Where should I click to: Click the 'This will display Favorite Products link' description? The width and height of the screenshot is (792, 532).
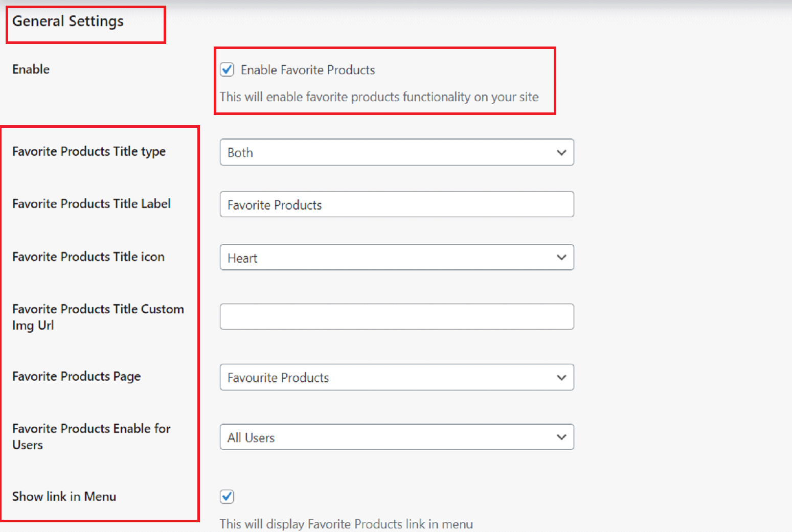(x=346, y=524)
